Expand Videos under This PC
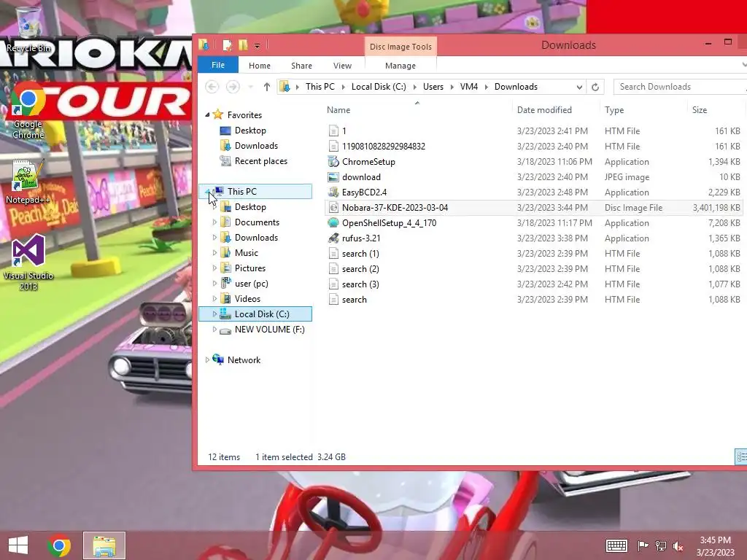This screenshot has height=560, width=747. point(214,298)
